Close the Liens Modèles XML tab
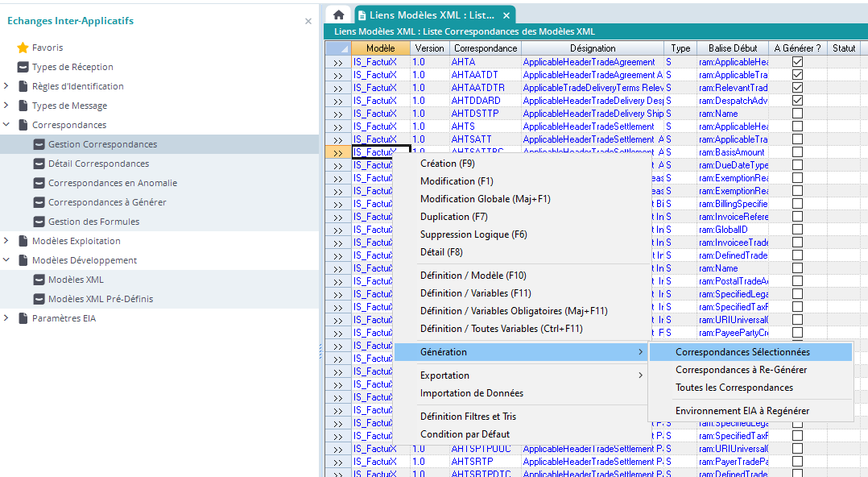Viewport: 868px width, 477px height. coord(506,15)
